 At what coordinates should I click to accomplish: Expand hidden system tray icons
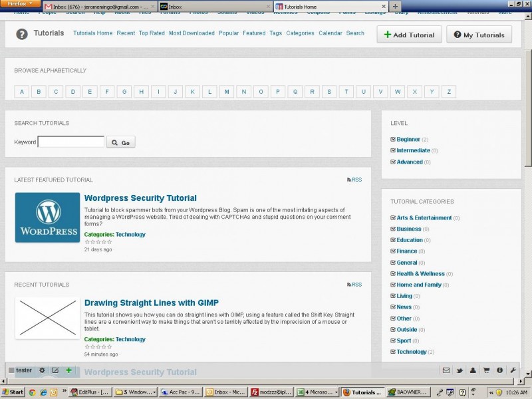tap(491, 392)
